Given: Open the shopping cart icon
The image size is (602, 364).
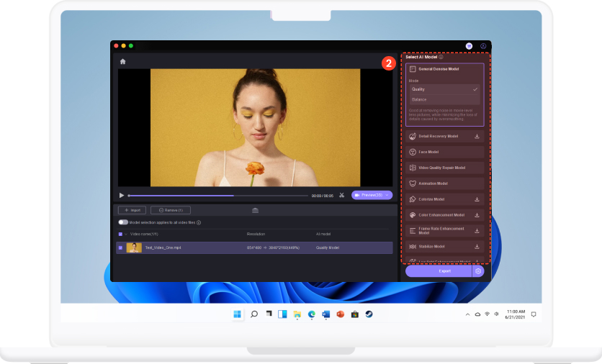Looking at the screenshot, I should coord(469,45).
